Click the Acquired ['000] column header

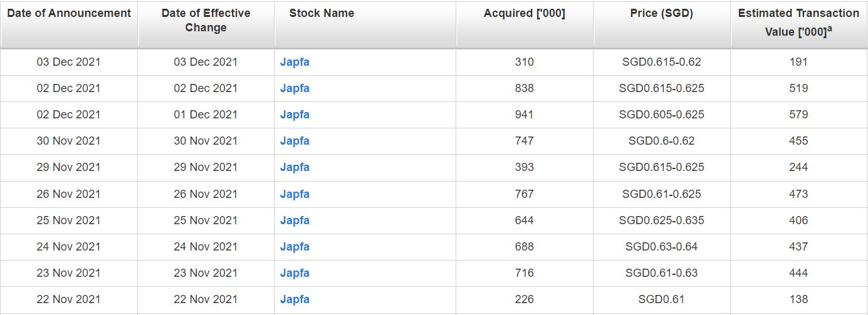coord(524,13)
